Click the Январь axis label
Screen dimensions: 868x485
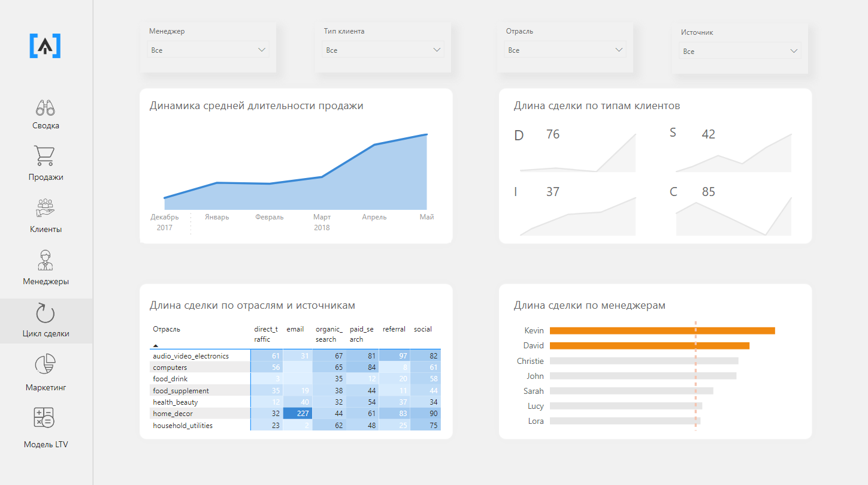click(x=217, y=217)
